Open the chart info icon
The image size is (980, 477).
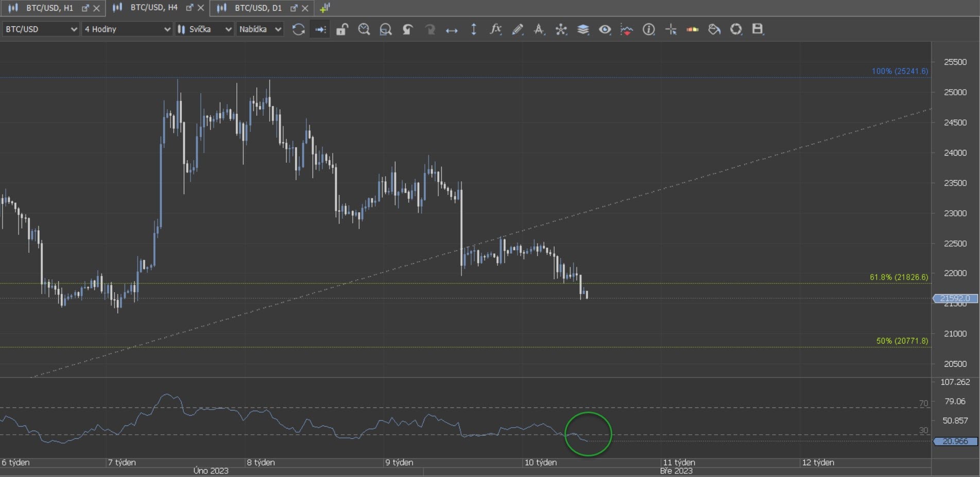tap(649, 29)
